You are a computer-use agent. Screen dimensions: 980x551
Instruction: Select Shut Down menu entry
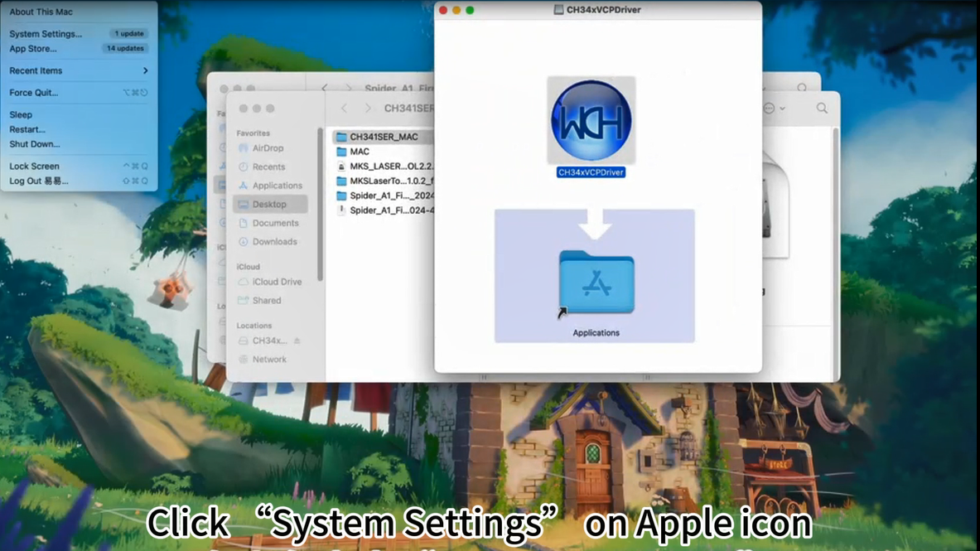click(34, 144)
